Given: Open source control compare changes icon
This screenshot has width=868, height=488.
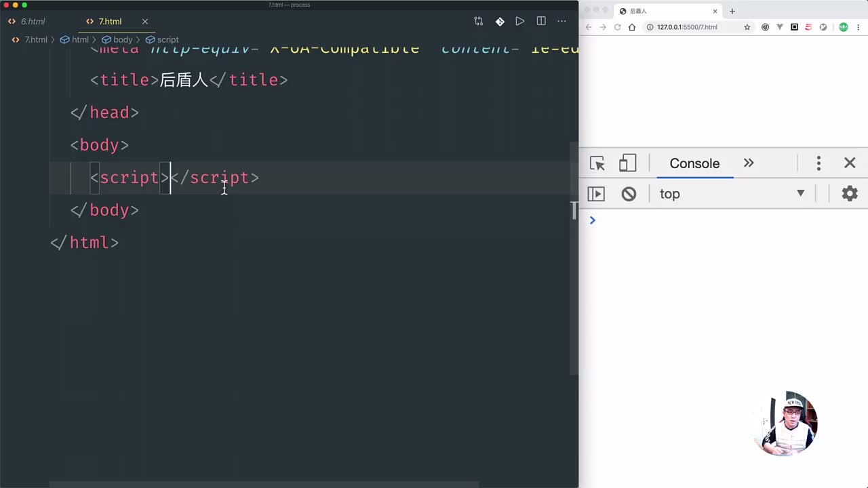Looking at the screenshot, I should (x=479, y=22).
